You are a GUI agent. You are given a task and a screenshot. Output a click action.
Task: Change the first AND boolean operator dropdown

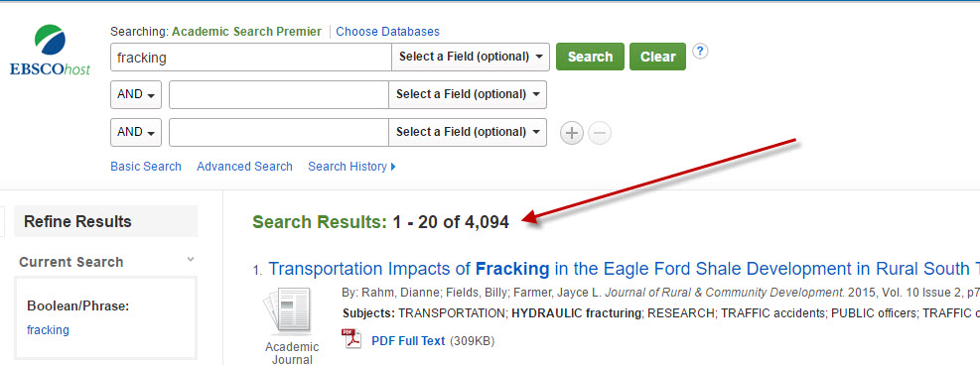click(x=136, y=95)
